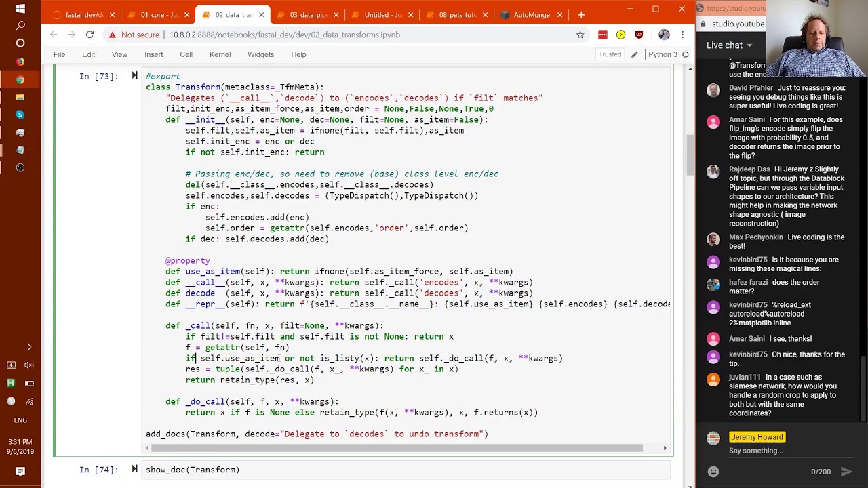The width and height of the screenshot is (868, 488).
Task: Click David Pfahler's chat avatar
Action: point(713,90)
